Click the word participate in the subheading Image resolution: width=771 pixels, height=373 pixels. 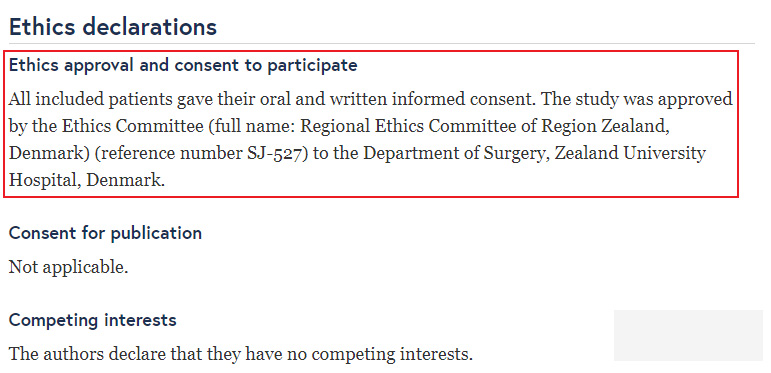312,65
